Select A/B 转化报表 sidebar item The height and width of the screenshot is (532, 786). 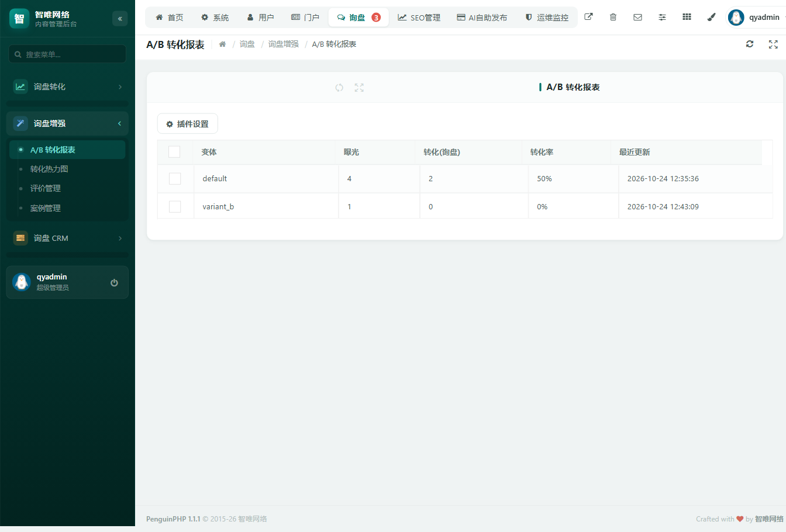tap(67, 150)
